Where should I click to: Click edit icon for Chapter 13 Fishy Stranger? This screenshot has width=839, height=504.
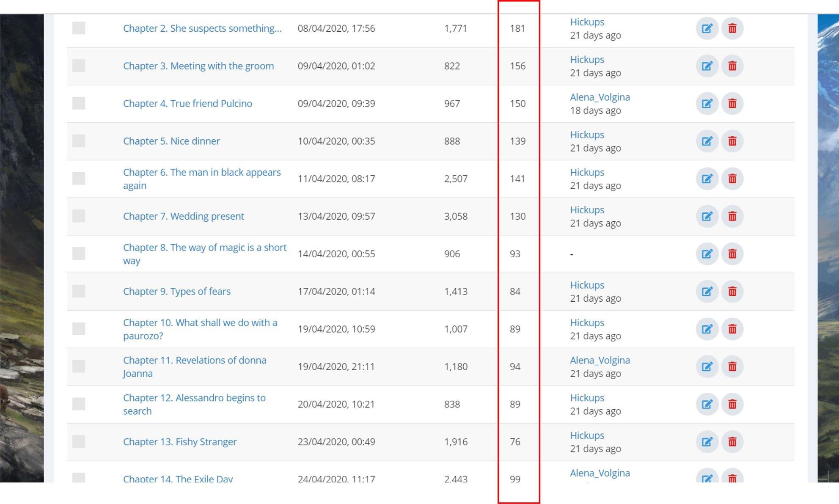(707, 442)
